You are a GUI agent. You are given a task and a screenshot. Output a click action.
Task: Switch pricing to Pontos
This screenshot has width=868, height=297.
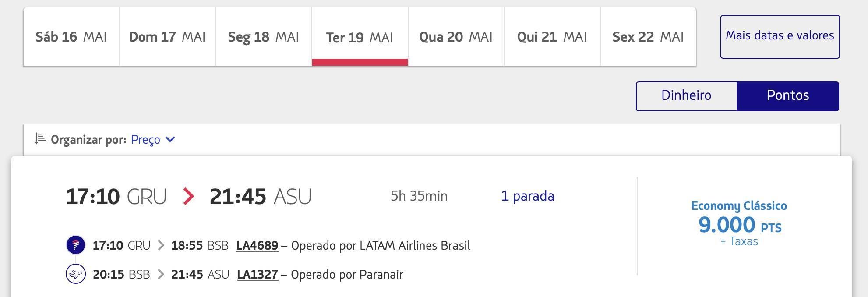[x=788, y=96]
